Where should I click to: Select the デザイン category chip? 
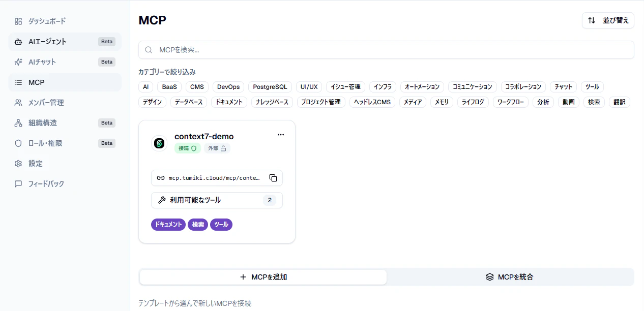point(152,102)
